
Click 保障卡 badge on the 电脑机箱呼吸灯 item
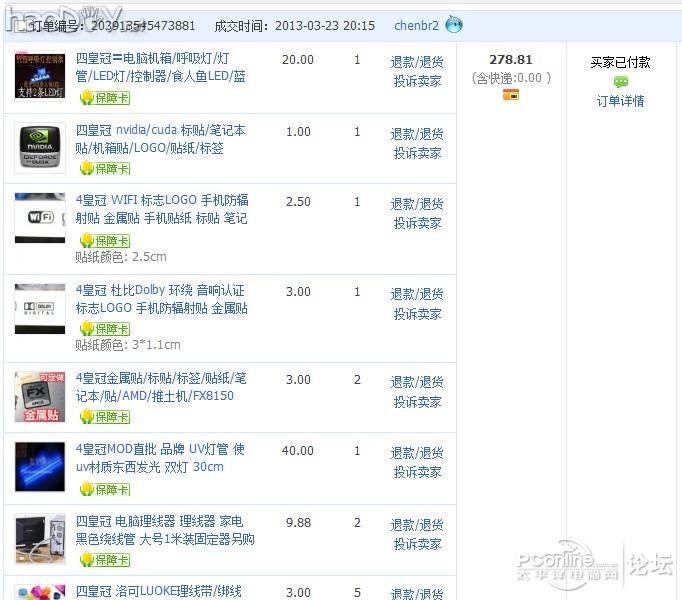point(105,98)
